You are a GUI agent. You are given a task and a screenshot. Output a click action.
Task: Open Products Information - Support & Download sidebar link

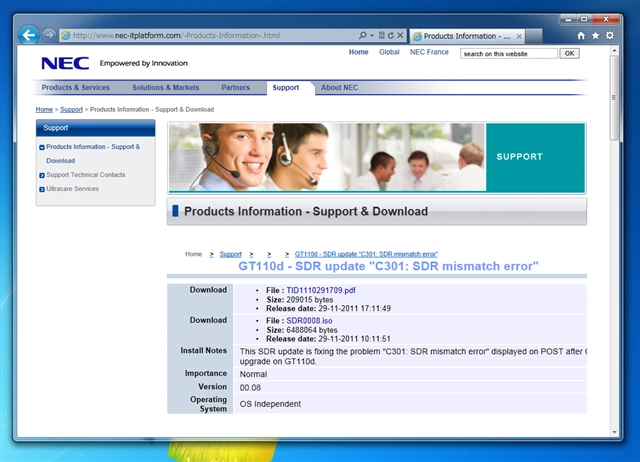[93, 153]
